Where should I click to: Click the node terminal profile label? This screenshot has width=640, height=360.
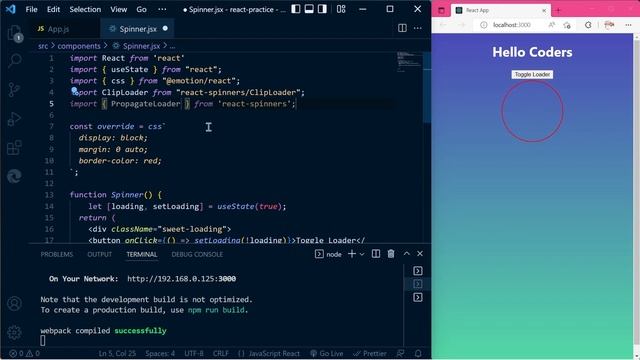pos(328,254)
